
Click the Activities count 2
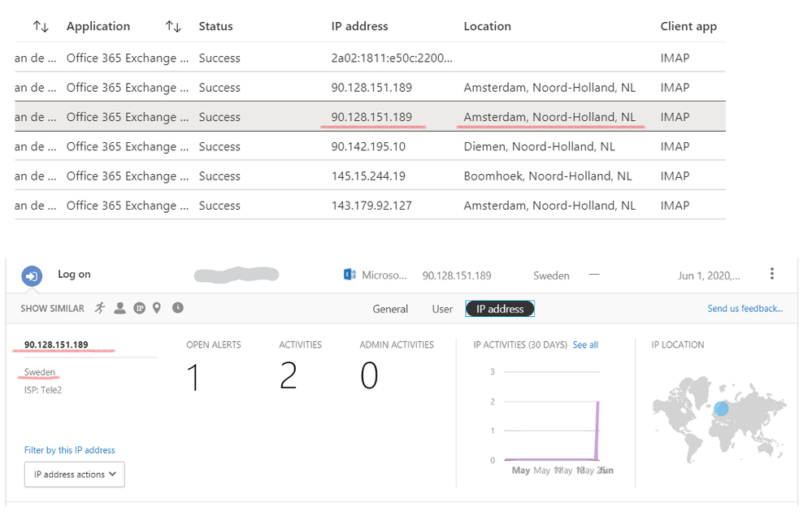[289, 375]
